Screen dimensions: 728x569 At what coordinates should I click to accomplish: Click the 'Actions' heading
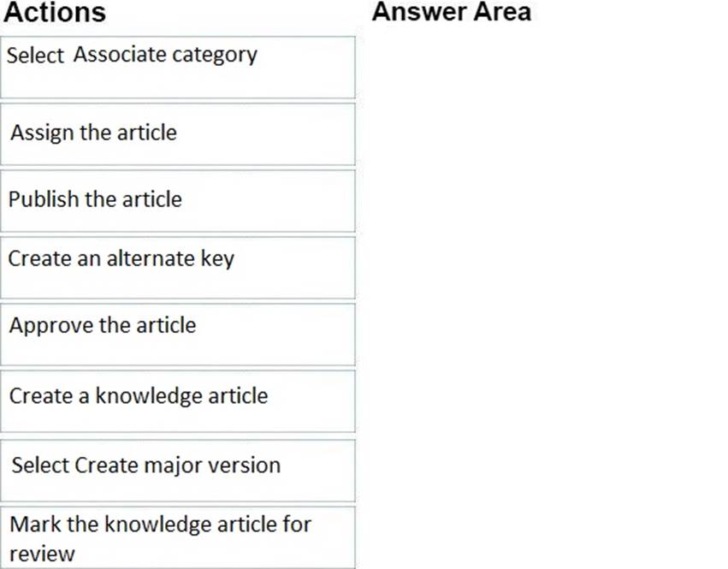pyautogui.click(x=55, y=13)
